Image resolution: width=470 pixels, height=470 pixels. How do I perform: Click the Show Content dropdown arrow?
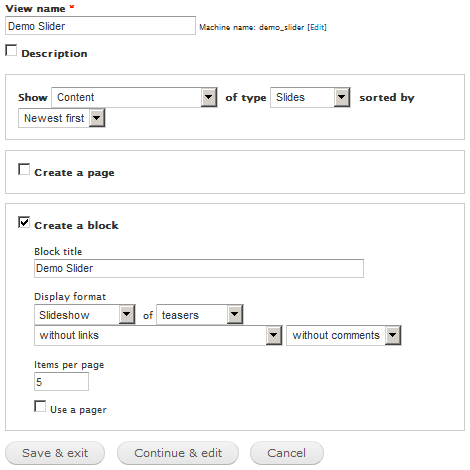point(209,97)
